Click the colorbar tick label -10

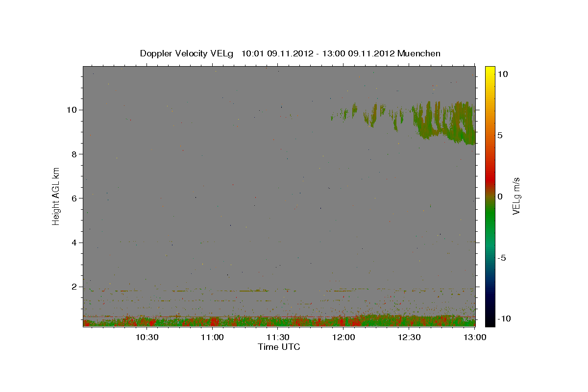(504, 318)
